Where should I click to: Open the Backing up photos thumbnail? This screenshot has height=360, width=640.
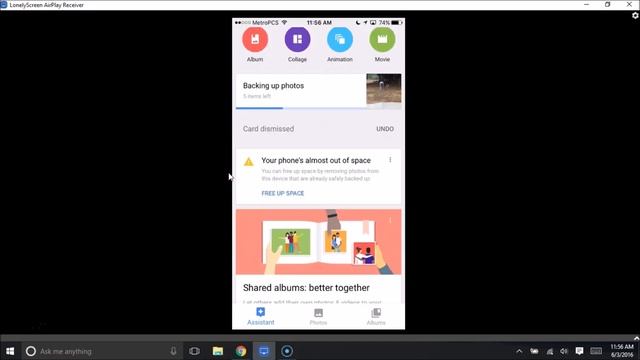point(383,91)
